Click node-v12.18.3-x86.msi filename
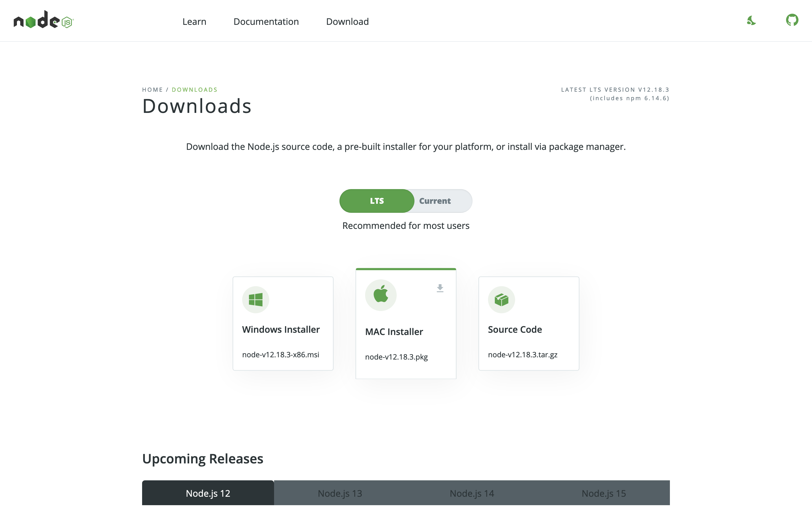 281,354
